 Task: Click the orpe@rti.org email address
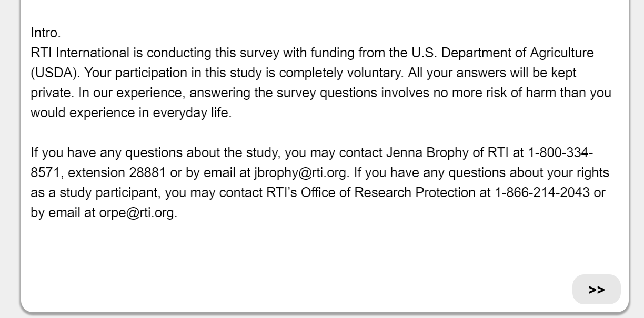[137, 213]
